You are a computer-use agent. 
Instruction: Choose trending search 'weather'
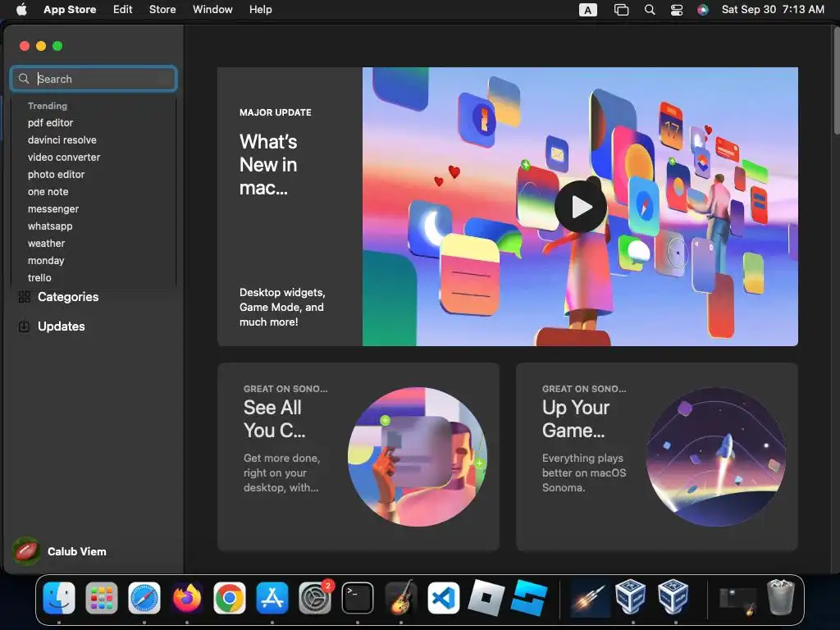click(x=46, y=243)
